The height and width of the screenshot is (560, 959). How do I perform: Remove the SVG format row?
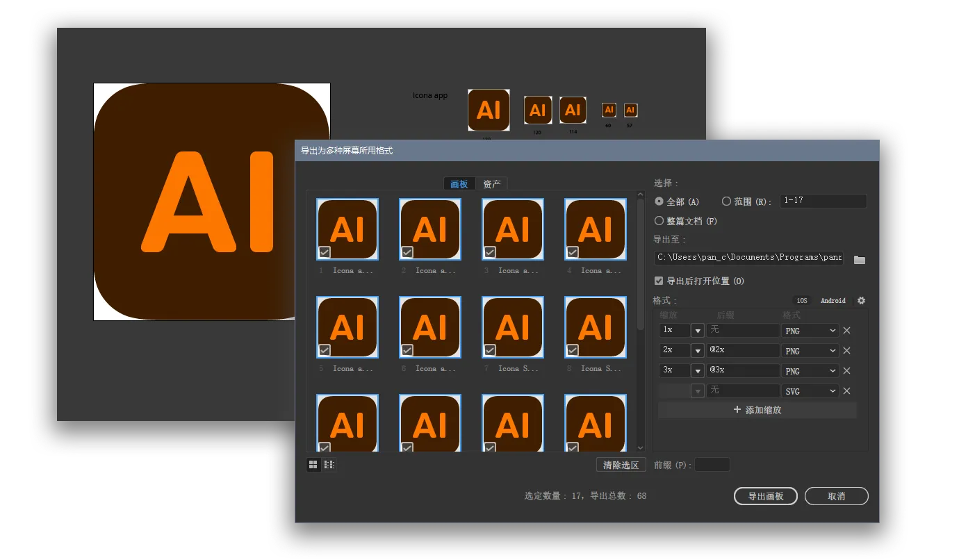pyautogui.click(x=846, y=390)
